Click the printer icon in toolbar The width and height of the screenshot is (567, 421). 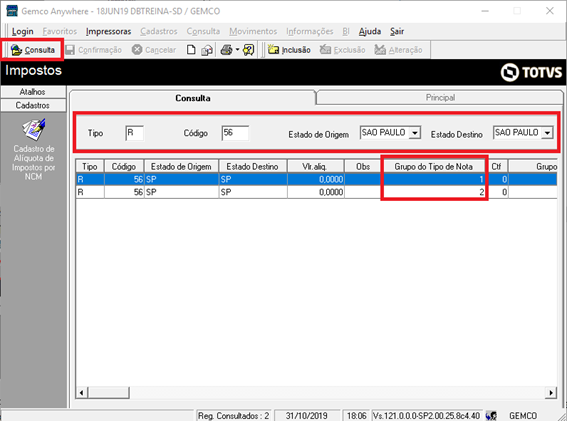[227, 50]
